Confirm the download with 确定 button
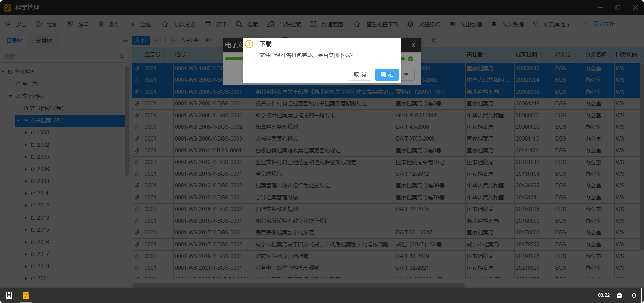The height and width of the screenshot is (303, 644). (386, 75)
